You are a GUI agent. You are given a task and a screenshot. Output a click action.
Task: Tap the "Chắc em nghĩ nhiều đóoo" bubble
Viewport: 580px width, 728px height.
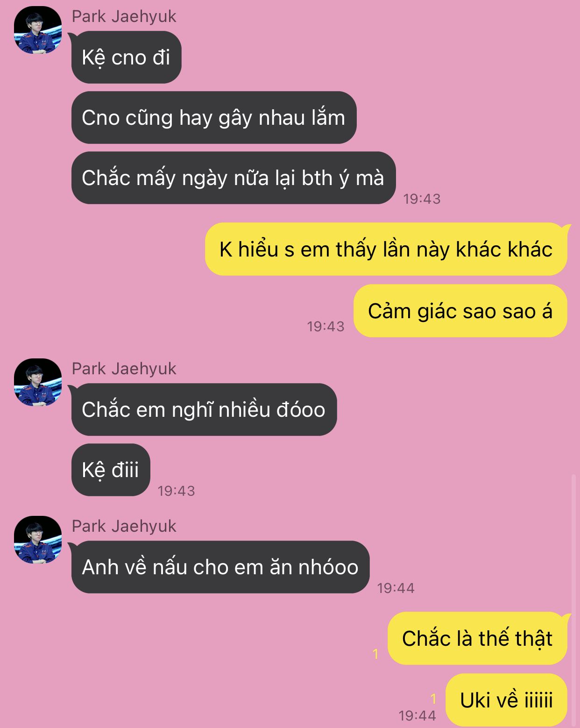pos(204,410)
